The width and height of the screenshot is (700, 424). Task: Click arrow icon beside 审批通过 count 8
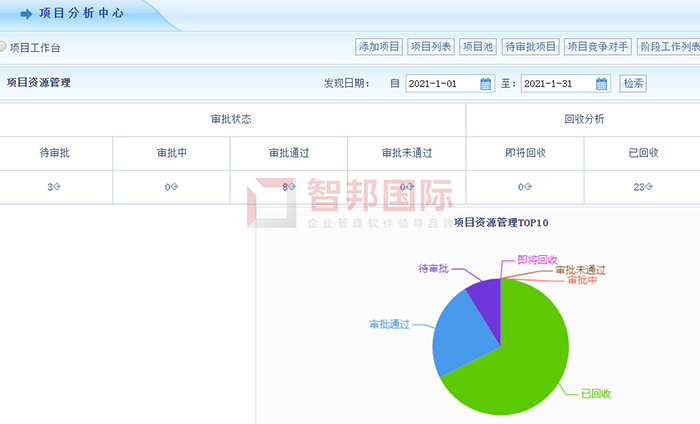292,187
